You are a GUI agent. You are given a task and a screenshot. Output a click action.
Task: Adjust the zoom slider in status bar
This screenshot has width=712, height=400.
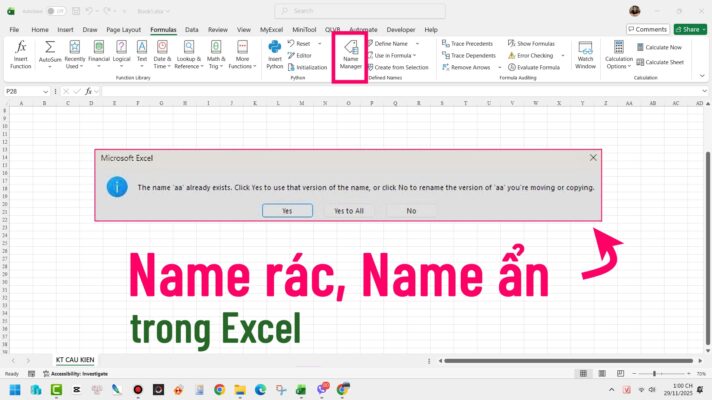654,374
